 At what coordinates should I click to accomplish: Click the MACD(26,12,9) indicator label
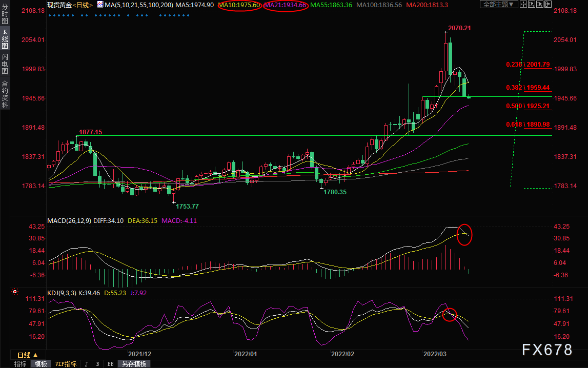[69, 221]
